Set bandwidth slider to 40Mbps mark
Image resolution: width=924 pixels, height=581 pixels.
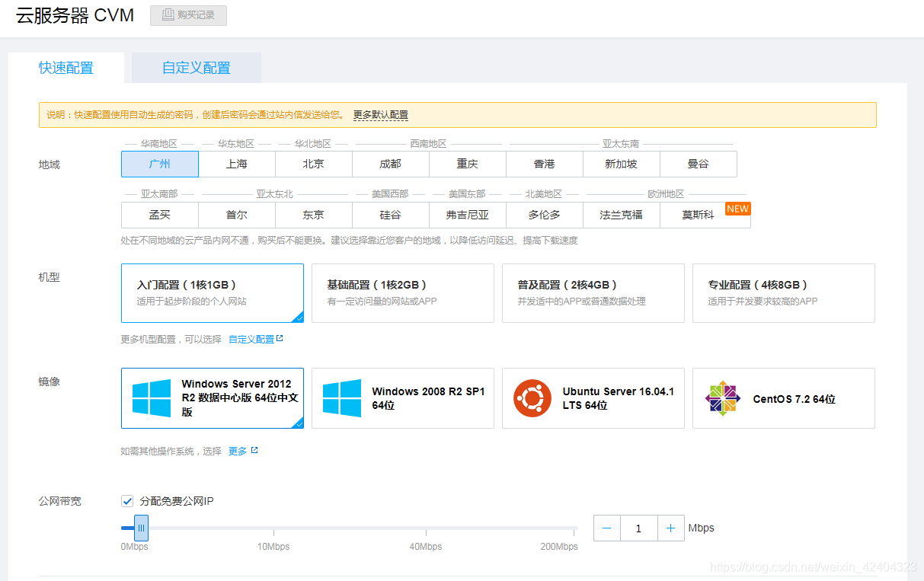coord(426,528)
